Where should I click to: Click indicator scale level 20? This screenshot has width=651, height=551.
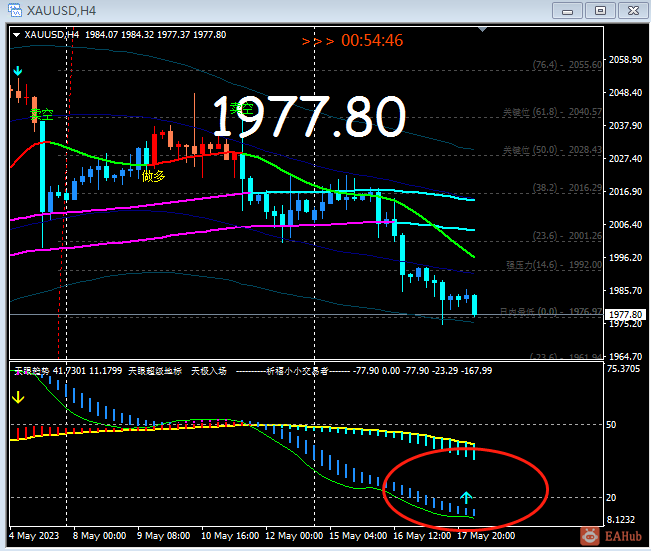[x=611, y=497]
